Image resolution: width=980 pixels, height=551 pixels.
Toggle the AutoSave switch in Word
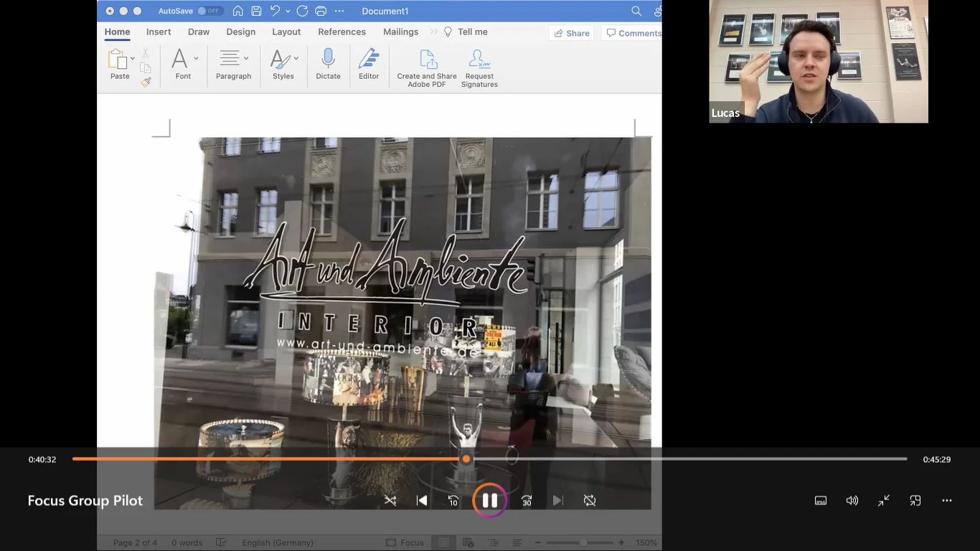(x=210, y=11)
